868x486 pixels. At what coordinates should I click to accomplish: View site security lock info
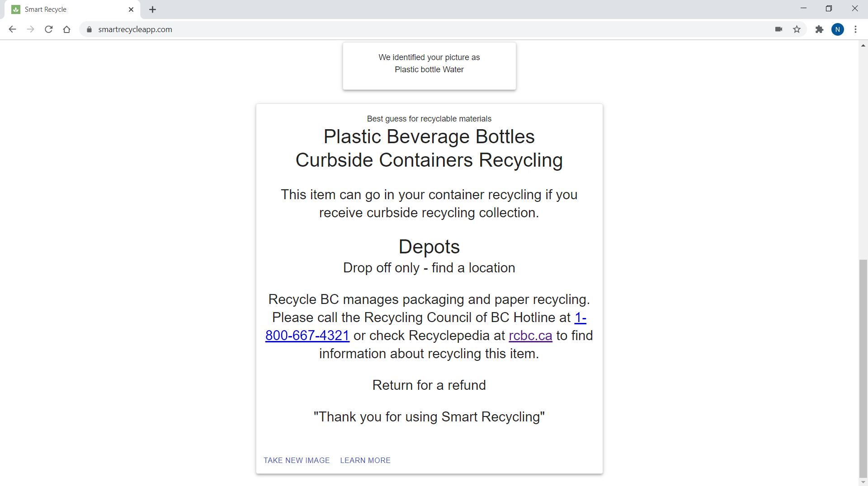89,29
